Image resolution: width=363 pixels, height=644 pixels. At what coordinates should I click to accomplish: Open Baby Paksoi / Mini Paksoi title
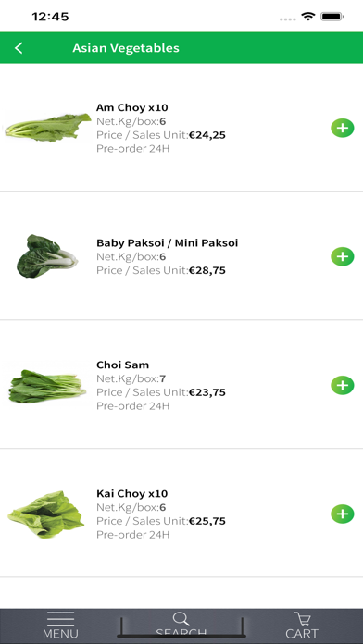(167, 242)
